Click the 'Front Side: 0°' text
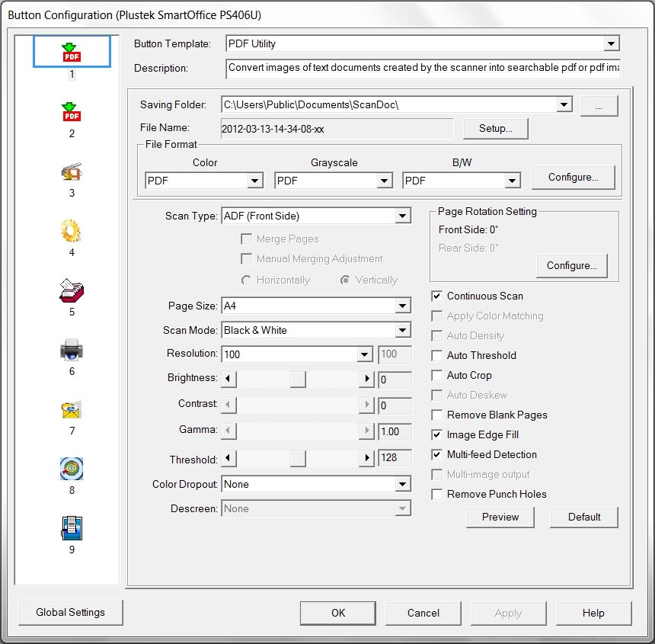This screenshot has width=655, height=644. 468,229
